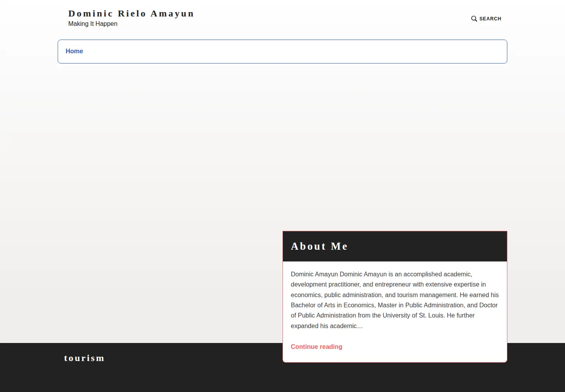
Task: Follow the Continue reading link
Action: [317, 347]
